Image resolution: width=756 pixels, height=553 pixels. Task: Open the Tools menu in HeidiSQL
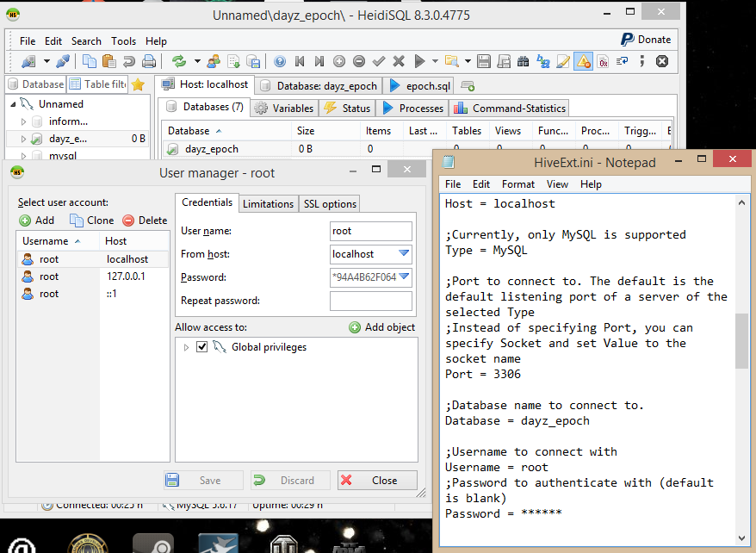click(x=123, y=41)
